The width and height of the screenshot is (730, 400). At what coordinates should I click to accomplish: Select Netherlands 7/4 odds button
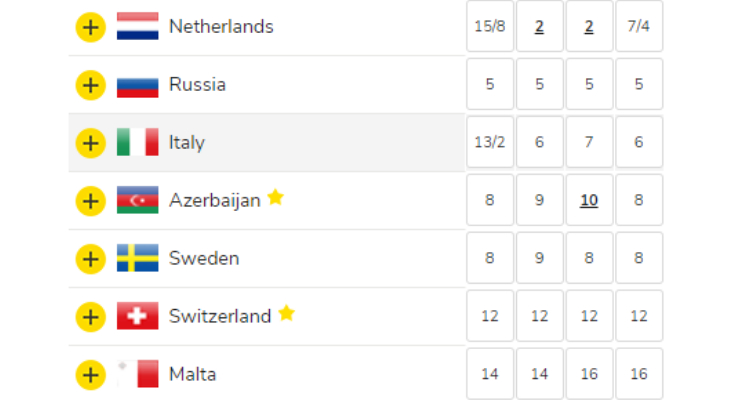coord(639,26)
